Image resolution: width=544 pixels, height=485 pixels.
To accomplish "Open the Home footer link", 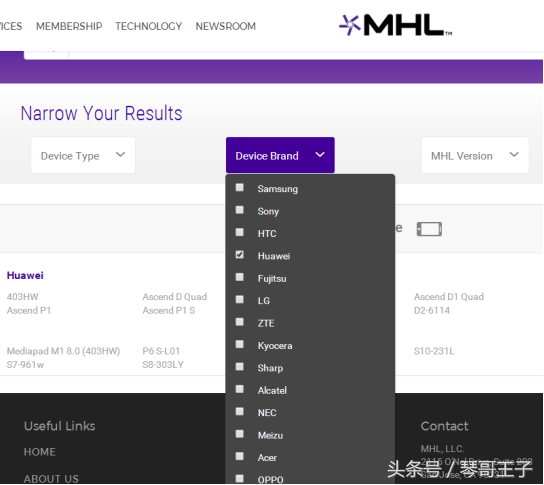I will (x=40, y=452).
